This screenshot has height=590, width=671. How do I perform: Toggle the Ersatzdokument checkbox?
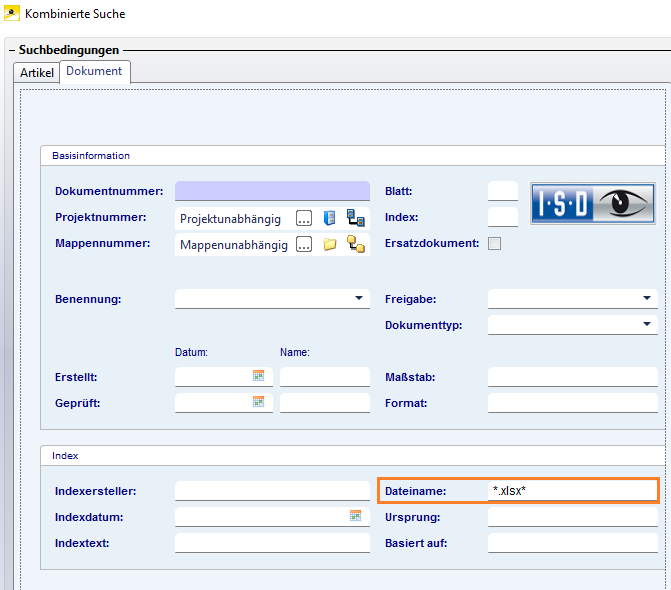[494, 243]
